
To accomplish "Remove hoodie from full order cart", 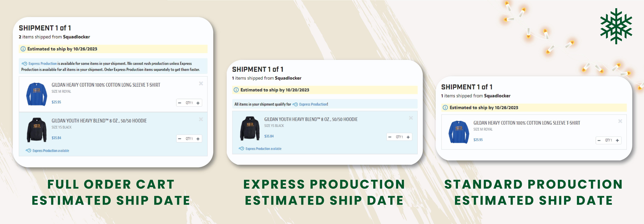I will pos(201,119).
